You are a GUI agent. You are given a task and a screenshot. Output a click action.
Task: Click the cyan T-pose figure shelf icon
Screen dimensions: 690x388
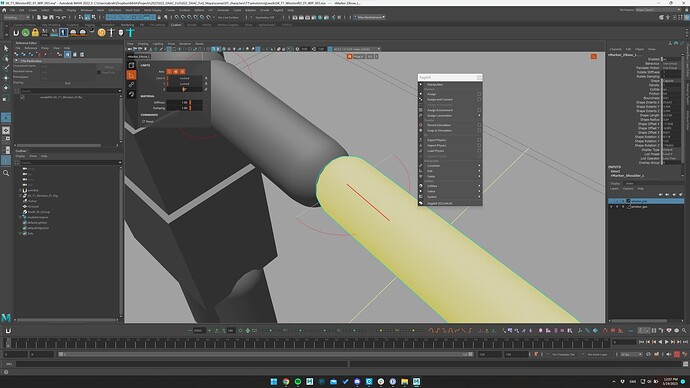tap(131, 32)
